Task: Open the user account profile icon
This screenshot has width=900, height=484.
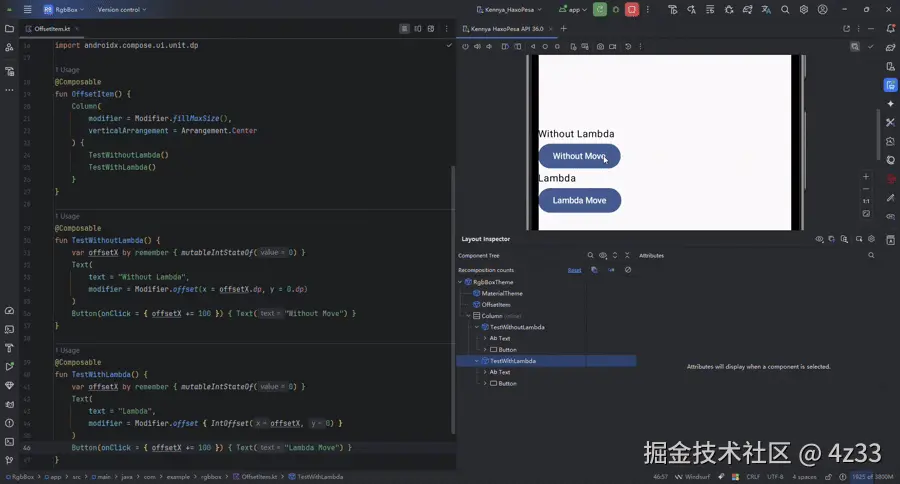Action: coord(823,10)
